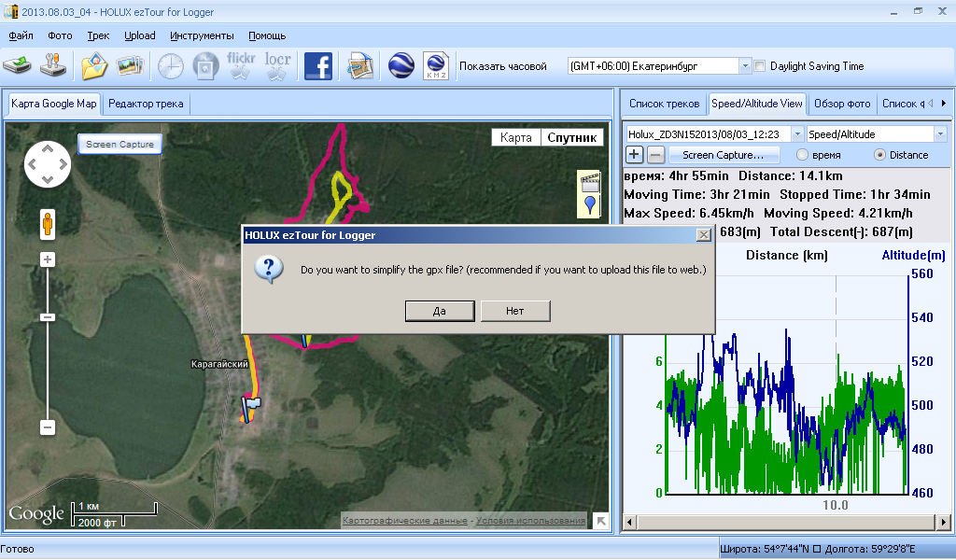Click the read device log icon
The image size is (956, 560).
click(17, 65)
